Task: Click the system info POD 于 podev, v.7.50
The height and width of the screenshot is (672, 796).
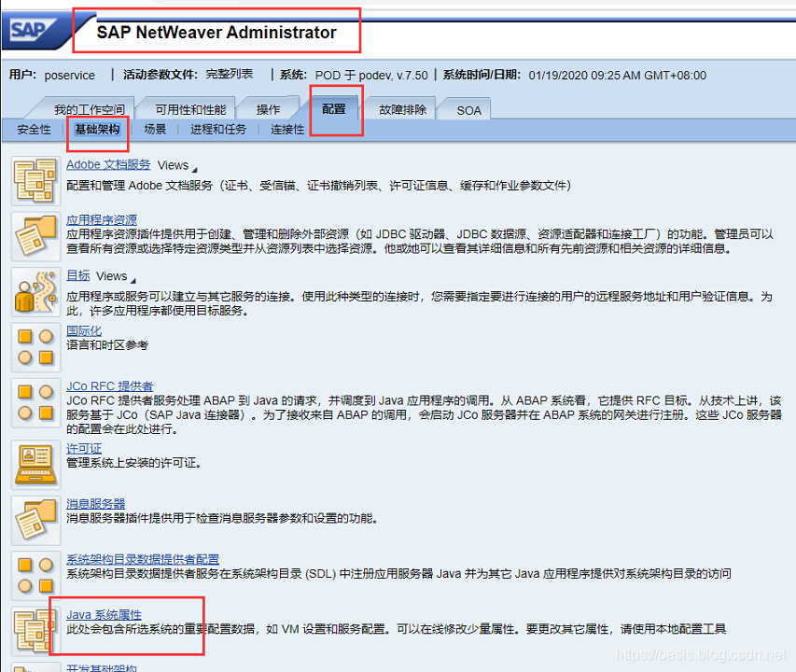Action: [x=371, y=75]
